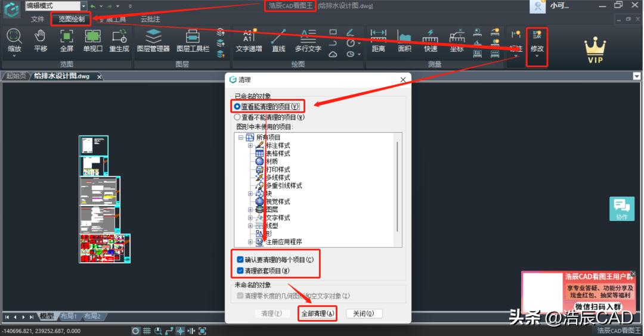Switch to the 布局1 tab
The width and height of the screenshot is (644, 336).
click(69, 316)
